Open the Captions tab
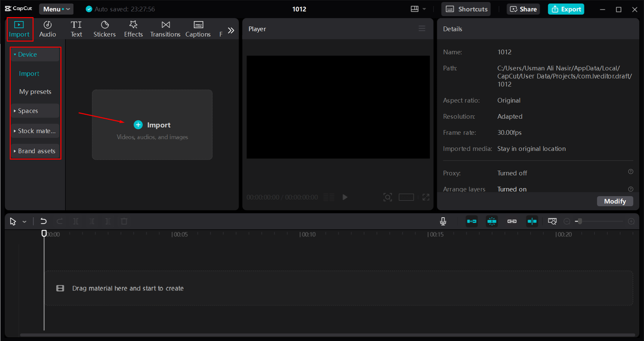Image resolution: width=644 pixels, height=341 pixels. 198,29
